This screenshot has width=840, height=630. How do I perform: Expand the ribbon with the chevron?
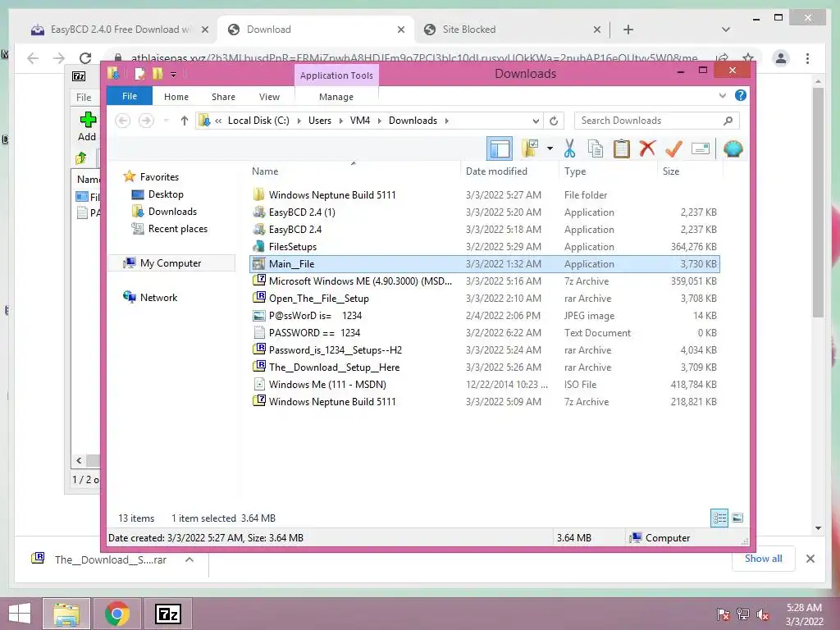722,96
